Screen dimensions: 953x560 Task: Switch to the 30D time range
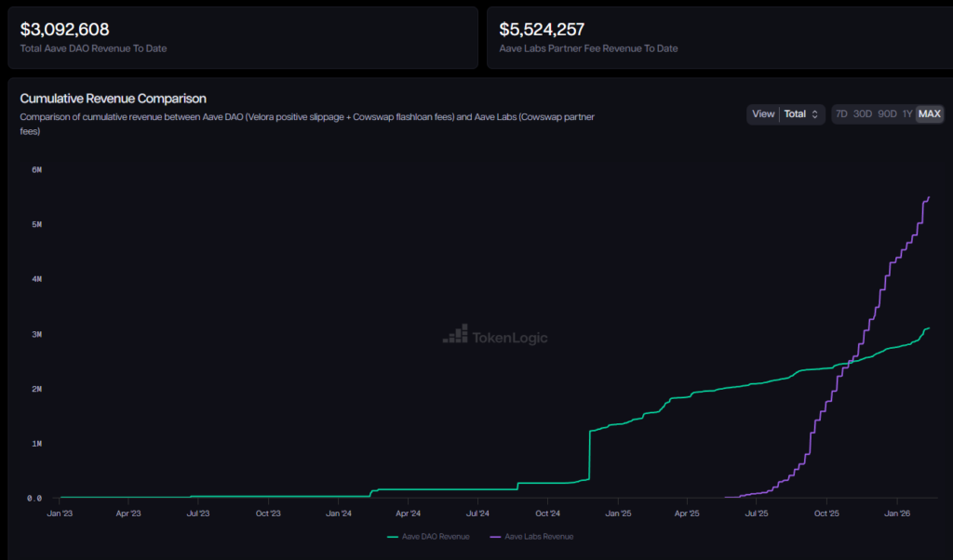coord(863,114)
